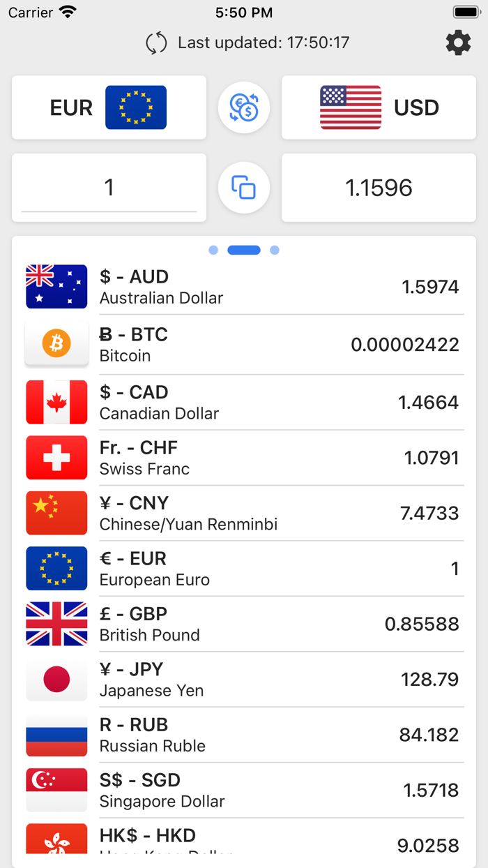
Task: Tap the Japanese flag in the JPY row
Action: point(56,679)
